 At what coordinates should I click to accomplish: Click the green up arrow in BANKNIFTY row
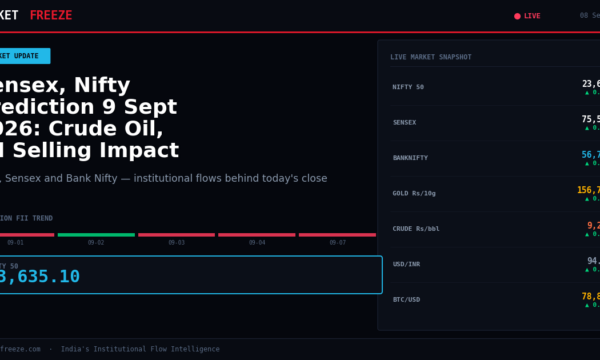pyautogui.click(x=587, y=164)
